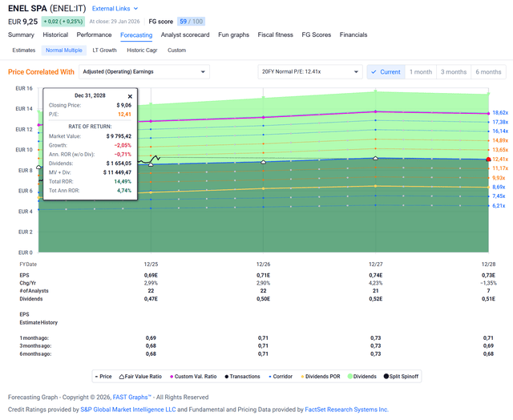
Task: Click the magenta ratio point at 12/27
Action: (376, 112)
